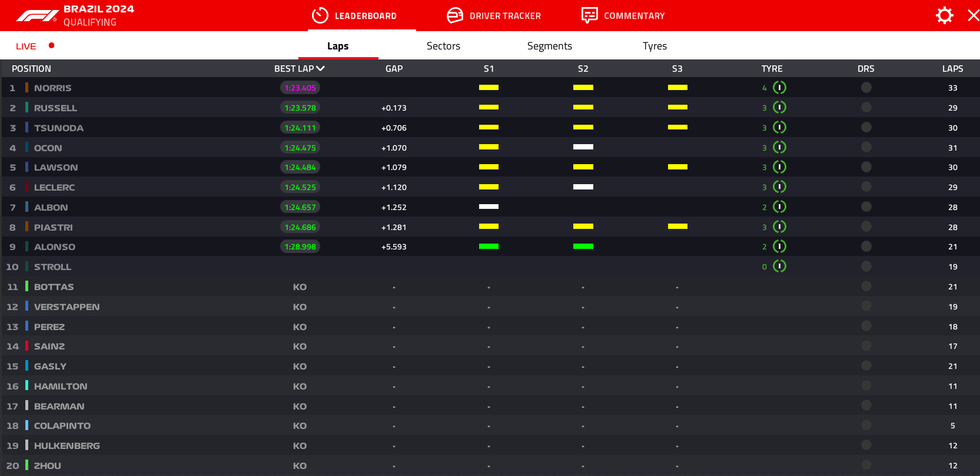Click Piastri's tyre compound icon
980x476 pixels.
pyautogui.click(x=779, y=227)
